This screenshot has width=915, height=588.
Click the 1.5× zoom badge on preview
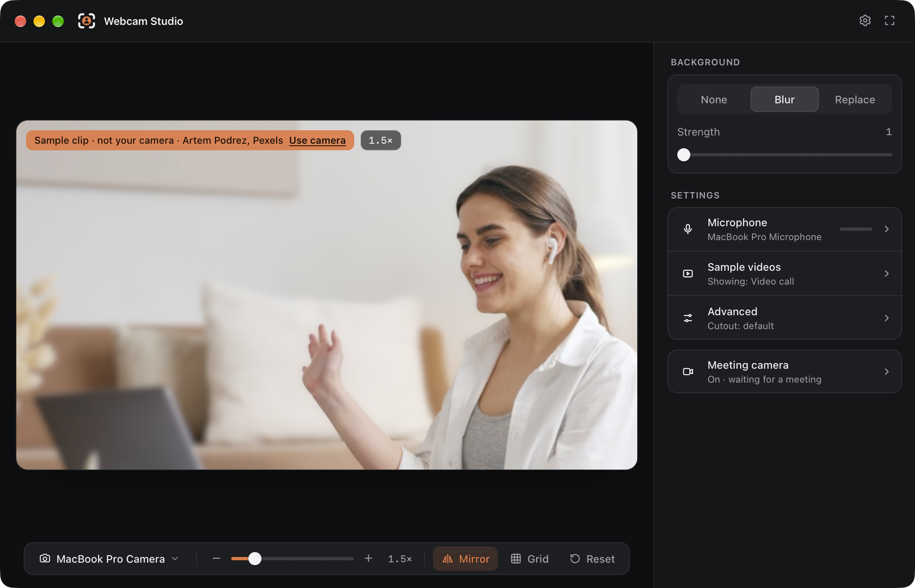tap(381, 140)
